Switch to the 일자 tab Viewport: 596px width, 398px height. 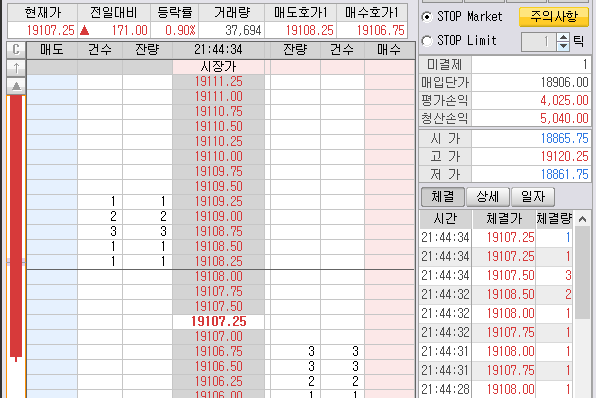click(533, 197)
